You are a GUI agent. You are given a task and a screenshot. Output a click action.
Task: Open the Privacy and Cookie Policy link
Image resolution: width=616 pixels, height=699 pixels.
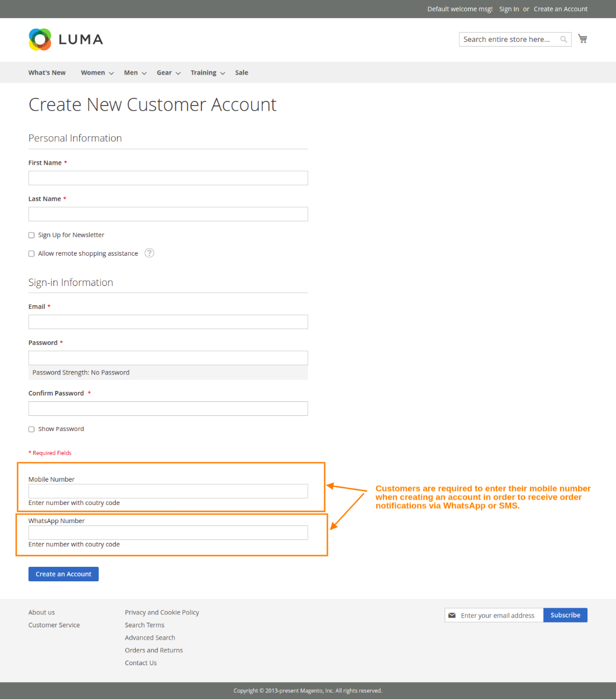[161, 612]
